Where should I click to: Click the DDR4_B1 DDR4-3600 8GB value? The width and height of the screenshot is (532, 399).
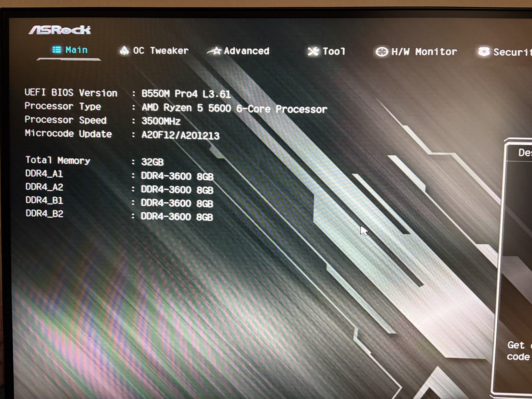177,203
